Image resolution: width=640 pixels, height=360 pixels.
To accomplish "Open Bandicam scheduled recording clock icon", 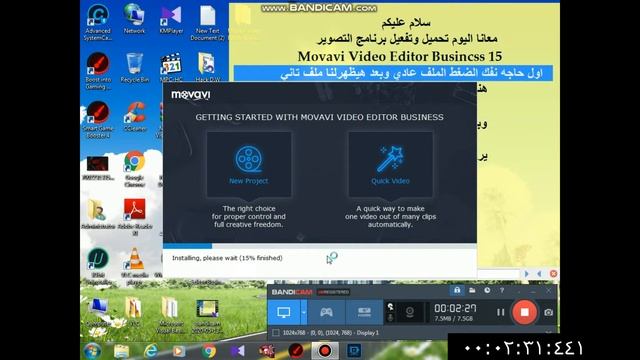I will (487, 290).
